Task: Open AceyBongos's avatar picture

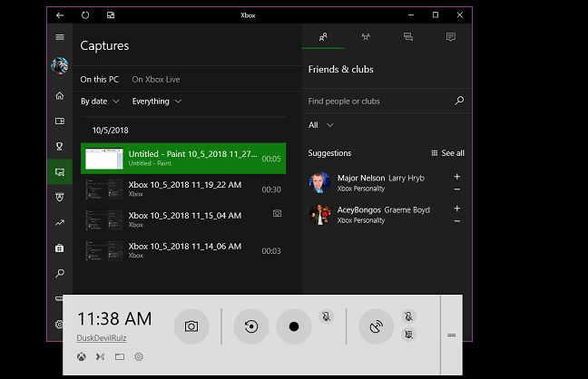Action: tap(320, 215)
